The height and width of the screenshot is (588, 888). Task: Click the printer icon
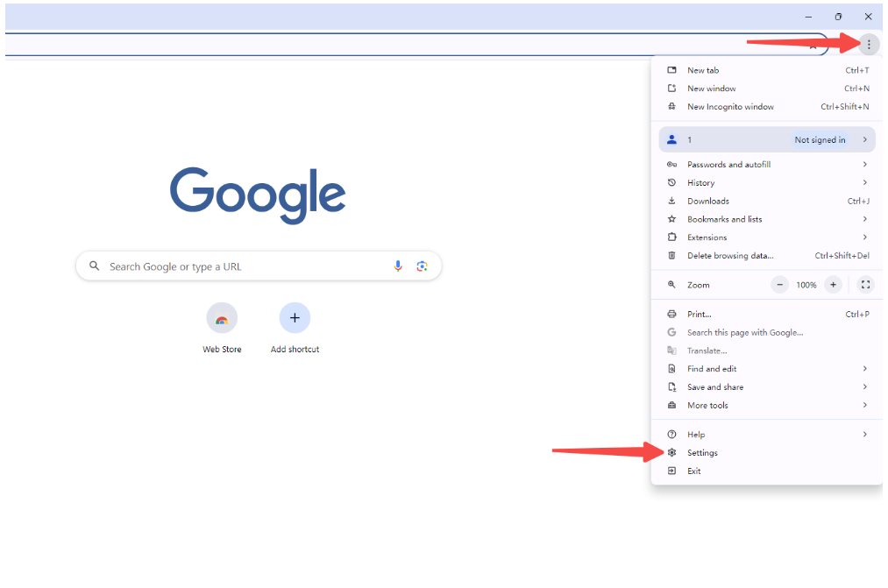click(671, 314)
